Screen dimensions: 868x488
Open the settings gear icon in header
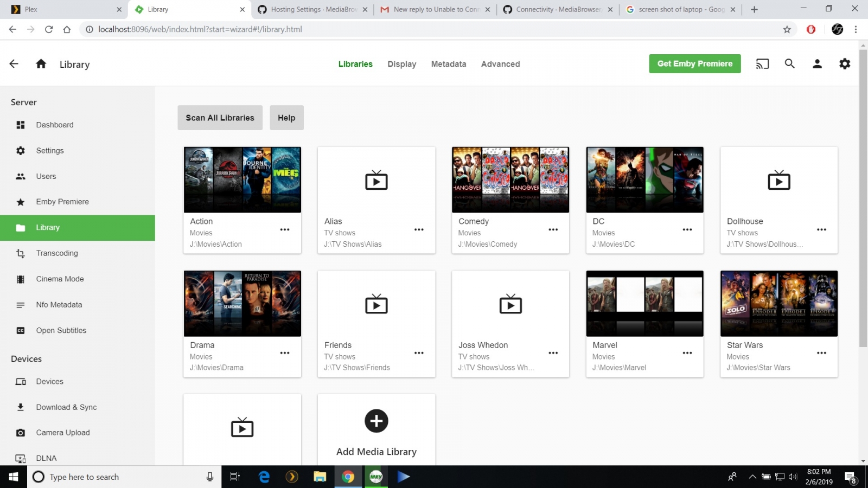[x=845, y=64]
